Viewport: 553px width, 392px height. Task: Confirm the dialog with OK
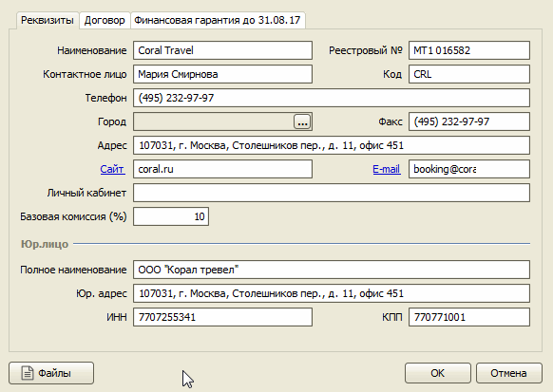pos(438,373)
